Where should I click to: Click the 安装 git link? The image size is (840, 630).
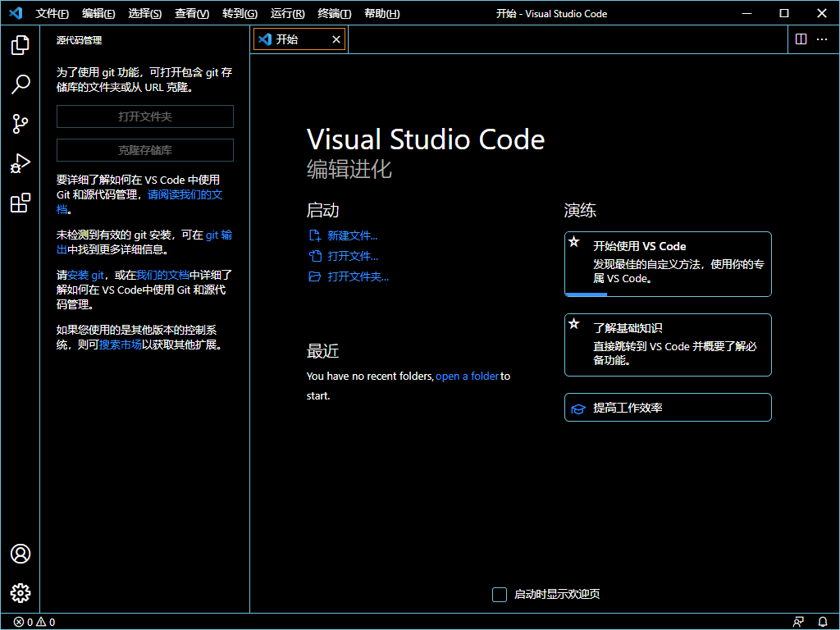(85, 275)
